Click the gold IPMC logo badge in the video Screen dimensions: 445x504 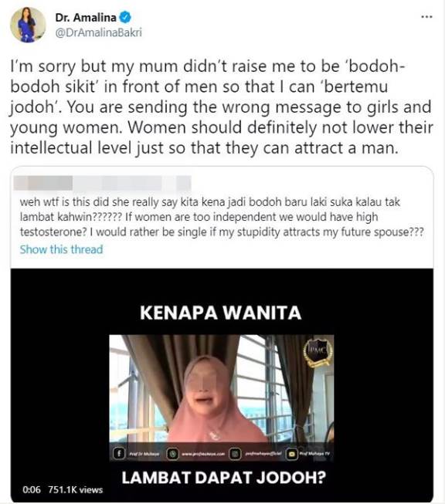(x=318, y=352)
